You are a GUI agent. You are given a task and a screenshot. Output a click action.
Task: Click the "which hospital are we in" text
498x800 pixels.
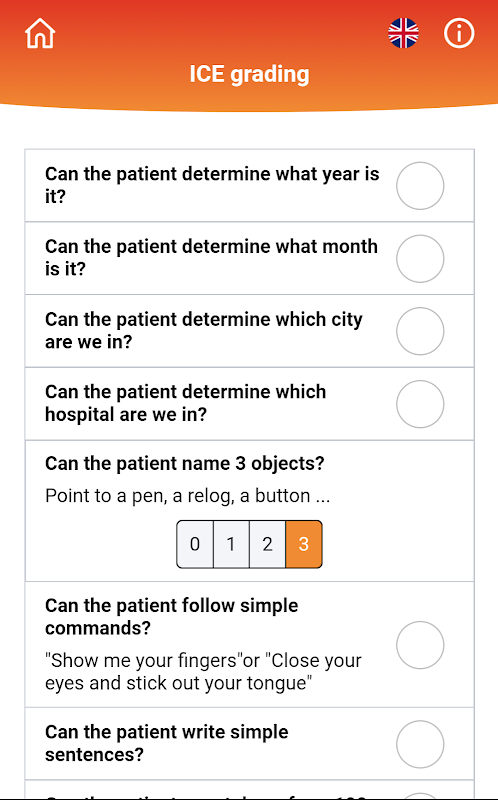(185, 403)
